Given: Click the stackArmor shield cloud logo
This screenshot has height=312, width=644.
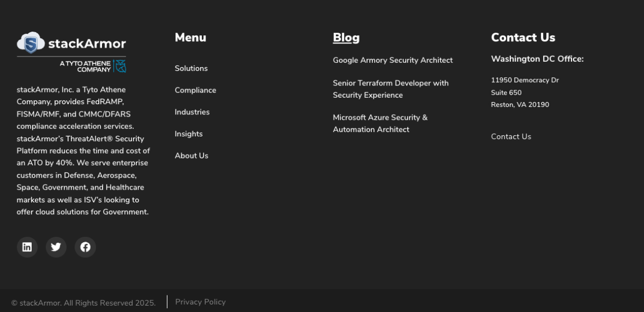Looking at the screenshot, I should tap(31, 43).
